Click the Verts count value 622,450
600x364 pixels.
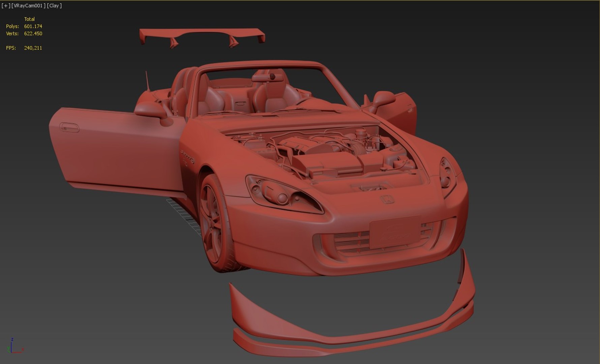33,33
